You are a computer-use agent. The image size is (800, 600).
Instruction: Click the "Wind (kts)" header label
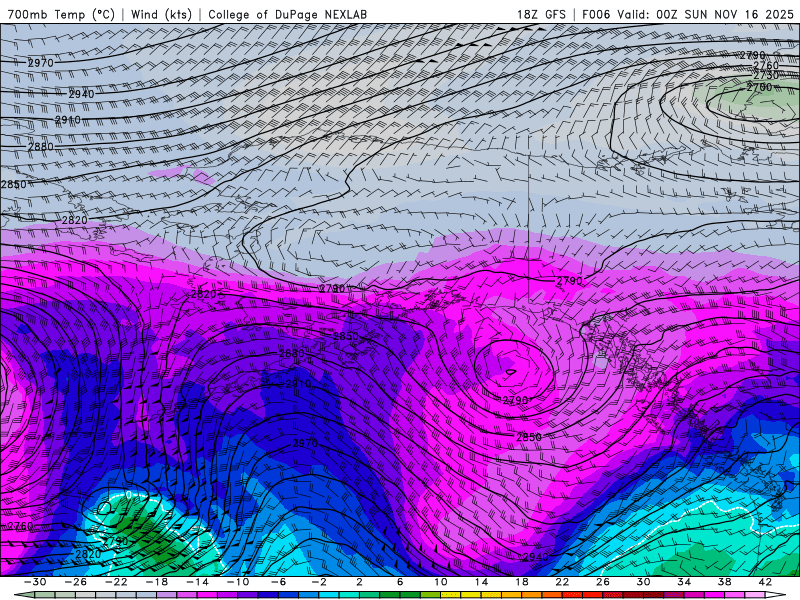161,15
